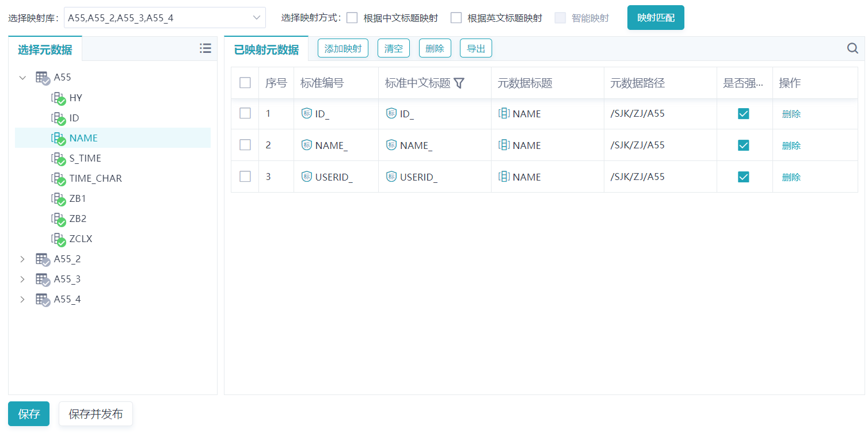Collapse the A55 tree node
868x433 pixels.
[22, 78]
